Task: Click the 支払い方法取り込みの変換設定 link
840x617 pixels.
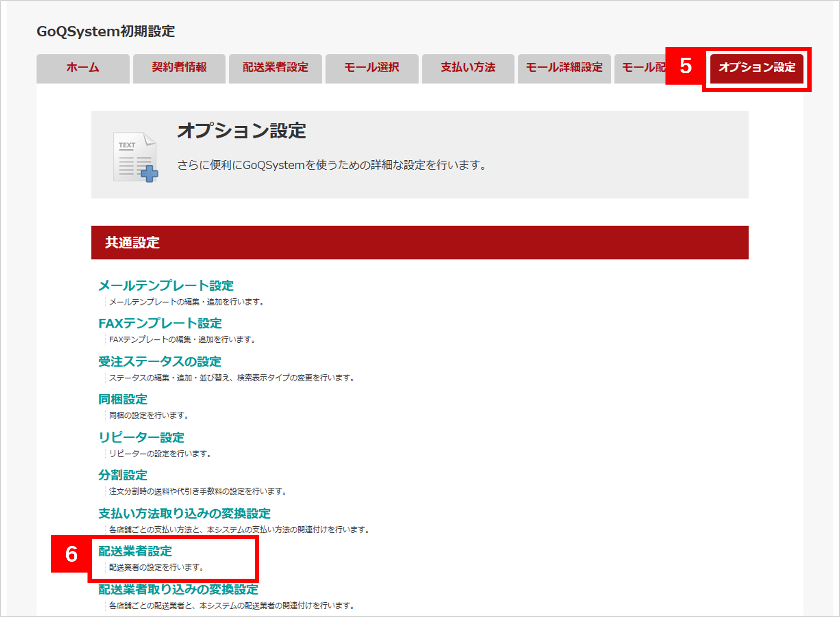Action: [184, 513]
